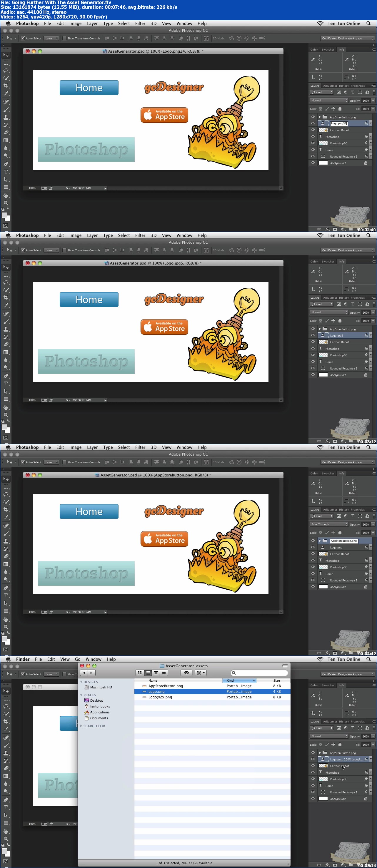
Task: Click the Quick Look eye button in Finder
Action: [186, 673]
